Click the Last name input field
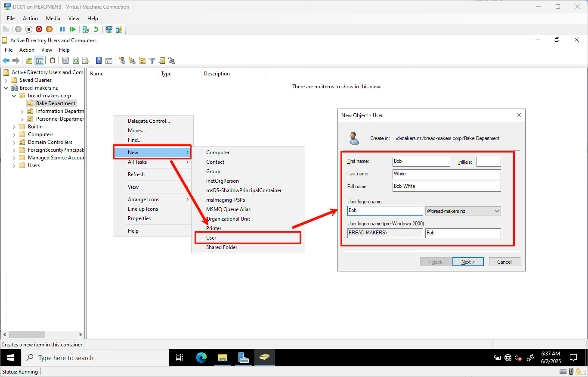588x377 pixels. (447, 174)
